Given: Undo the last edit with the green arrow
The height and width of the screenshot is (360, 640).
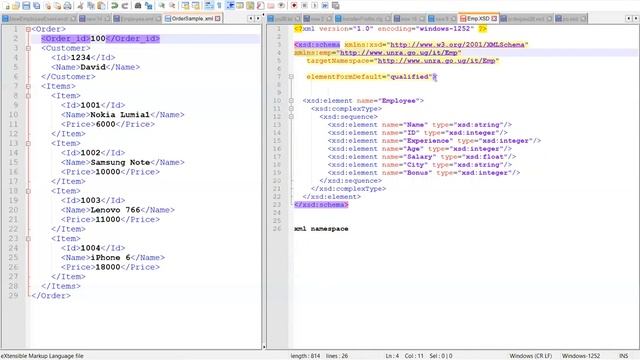Looking at the screenshot, I should [x=114, y=6].
